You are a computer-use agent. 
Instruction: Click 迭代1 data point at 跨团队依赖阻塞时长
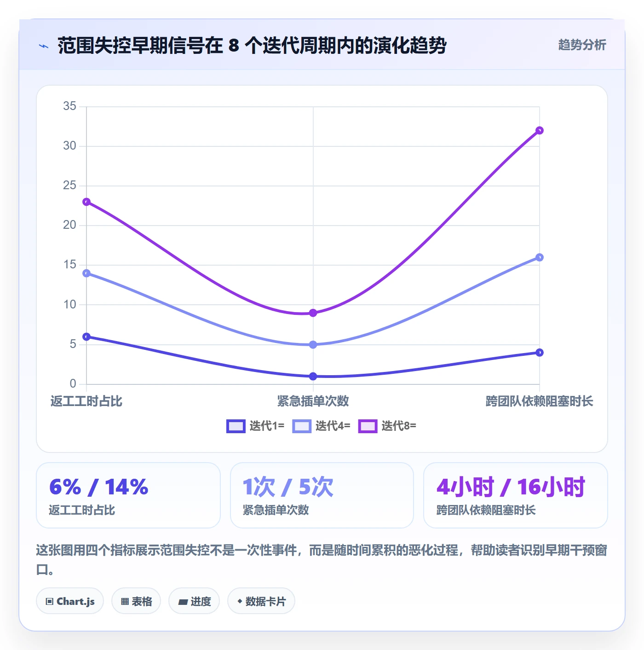click(x=540, y=353)
